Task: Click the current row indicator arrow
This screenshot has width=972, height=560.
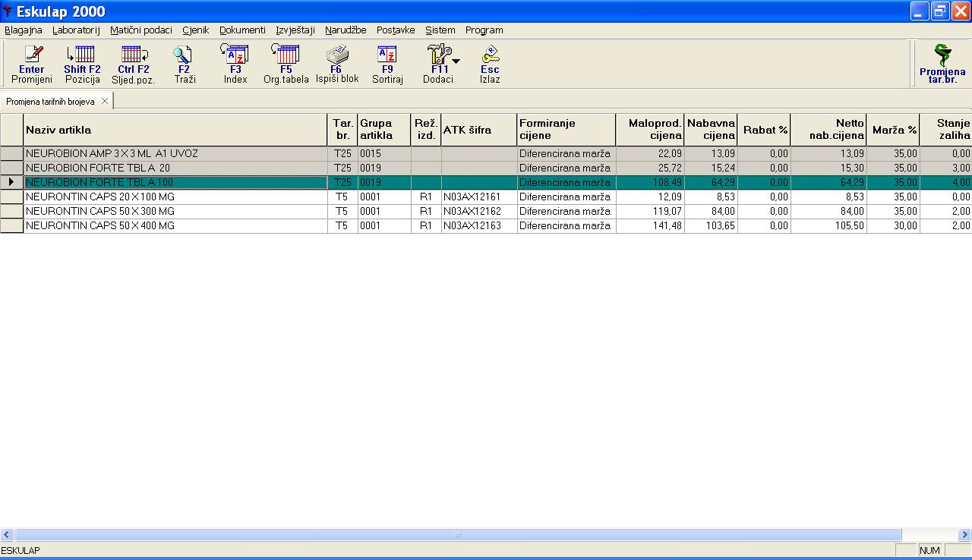Action: (11, 182)
